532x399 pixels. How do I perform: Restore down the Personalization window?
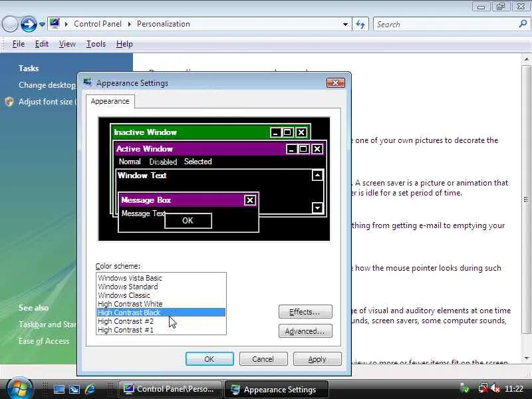click(x=501, y=7)
